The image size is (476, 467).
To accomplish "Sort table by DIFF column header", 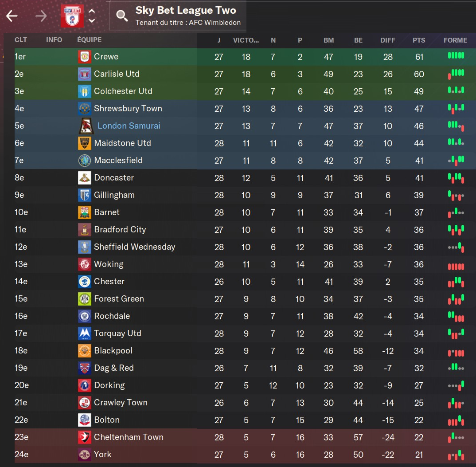I will click(387, 40).
